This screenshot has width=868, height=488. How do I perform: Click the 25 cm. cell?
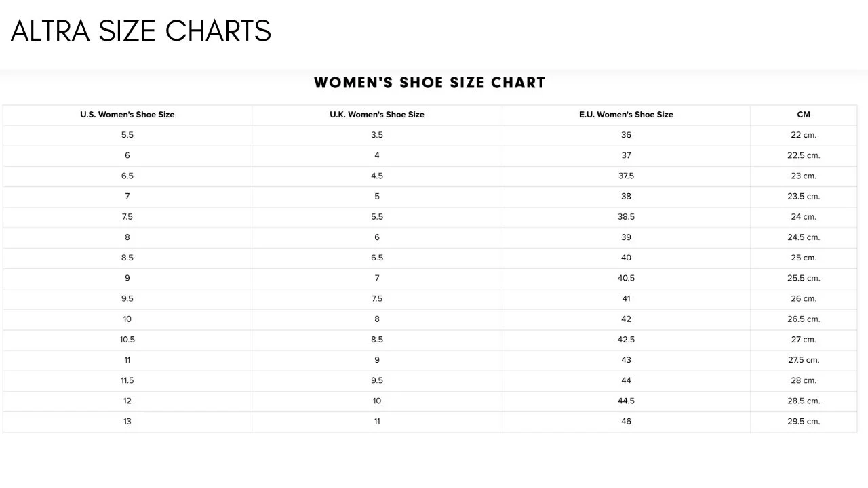click(x=804, y=258)
